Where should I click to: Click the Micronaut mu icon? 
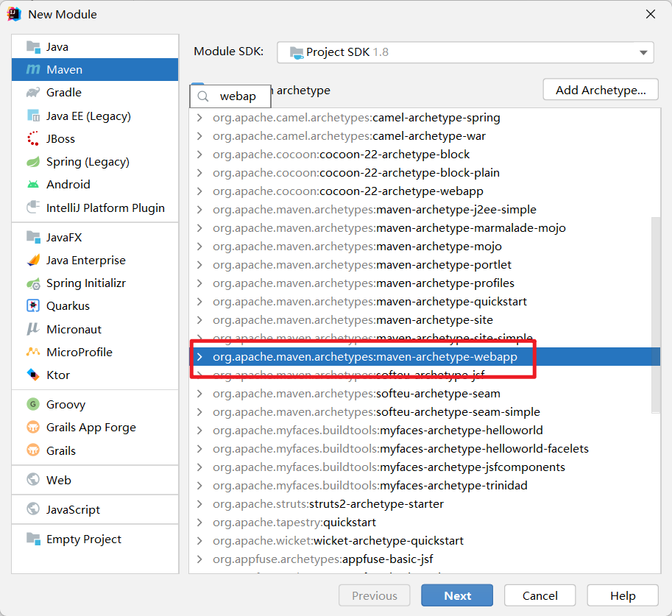click(x=33, y=329)
